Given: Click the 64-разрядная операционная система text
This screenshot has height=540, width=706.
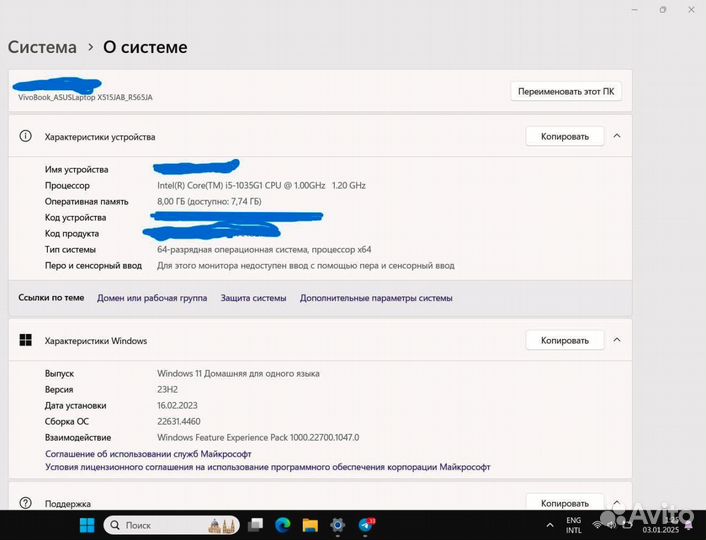Looking at the screenshot, I should pos(264,249).
